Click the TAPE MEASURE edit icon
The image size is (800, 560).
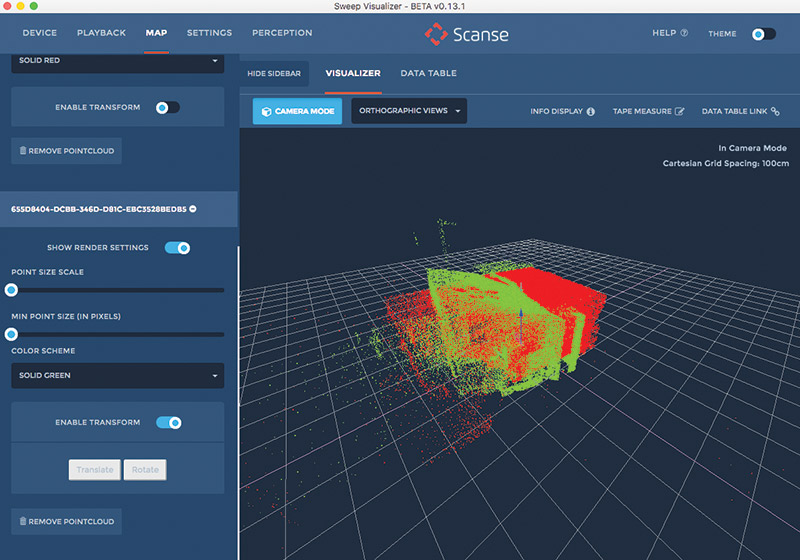tap(680, 111)
